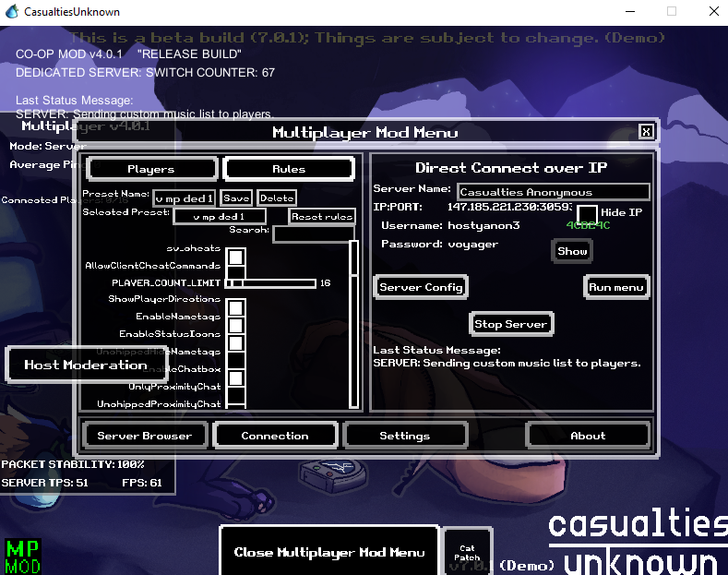Click the Server Name field 'Casualties Anonymous'
This screenshot has width=728, height=575.
click(554, 192)
